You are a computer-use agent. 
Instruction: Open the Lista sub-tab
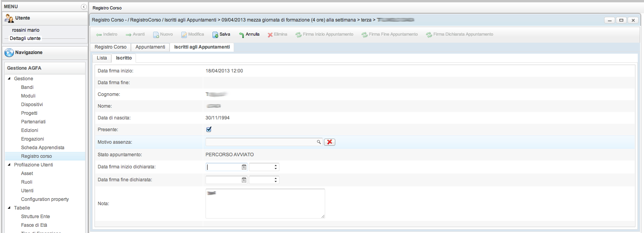[102, 58]
